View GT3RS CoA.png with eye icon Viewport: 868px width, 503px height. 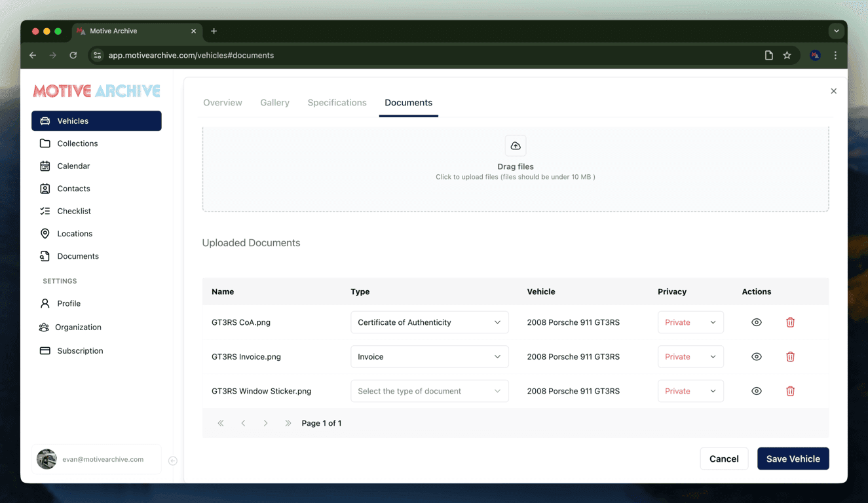click(x=757, y=322)
